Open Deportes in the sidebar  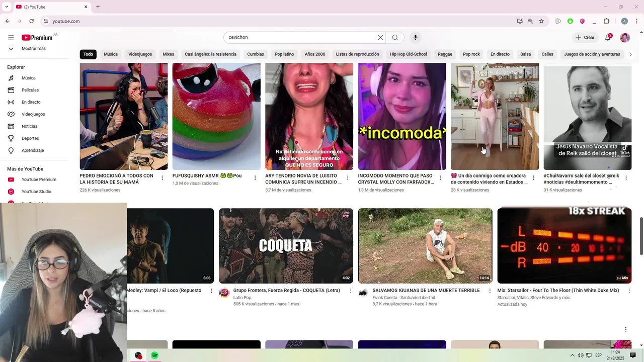click(30, 138)
